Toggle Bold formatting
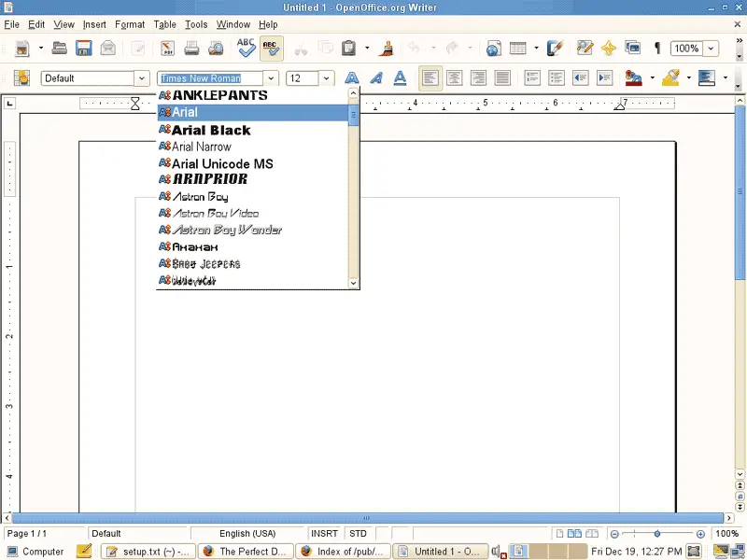The height and width of the screenshot is (560, 747). [x=352, y=78]
